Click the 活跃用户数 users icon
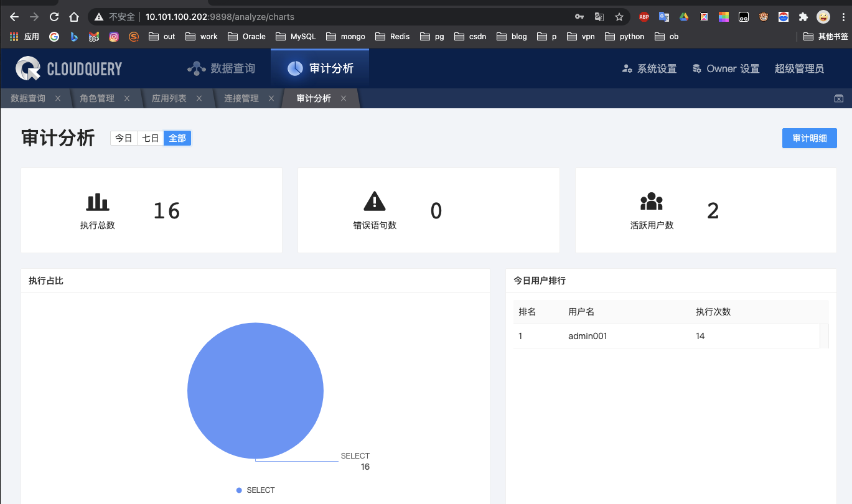The height and width of the screenshot is (504, 852). pyautogui.click(x=651, y=202)
